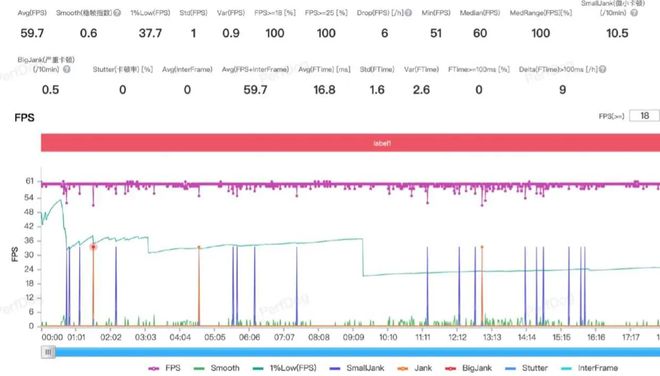The height and width of the screenshot is (376, 660).
Task: Open the help icon next to Drop(FPS)
Action: click(408, 13)
